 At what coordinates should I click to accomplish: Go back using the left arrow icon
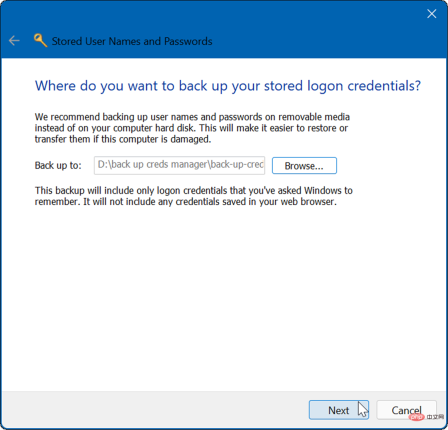[14, 41]
